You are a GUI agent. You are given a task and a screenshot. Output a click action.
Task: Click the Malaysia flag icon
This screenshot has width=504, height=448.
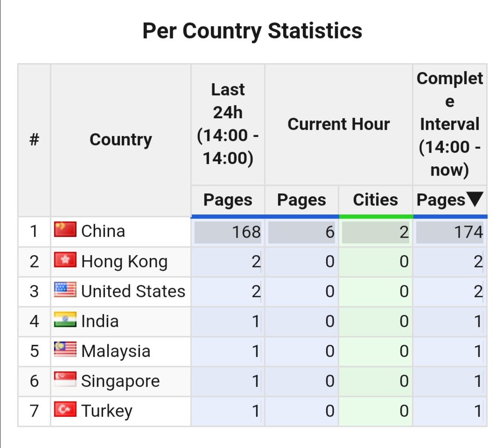pos(65,349)
